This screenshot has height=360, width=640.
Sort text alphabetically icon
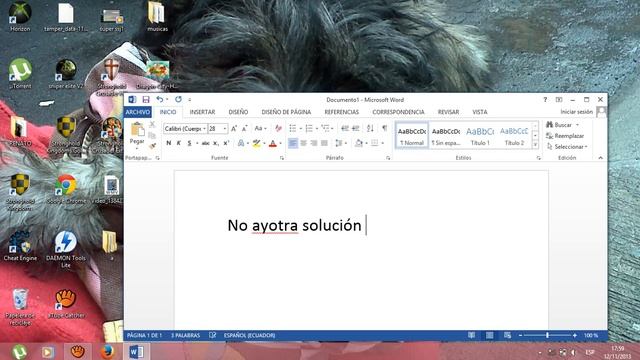(x=370, y=129)
